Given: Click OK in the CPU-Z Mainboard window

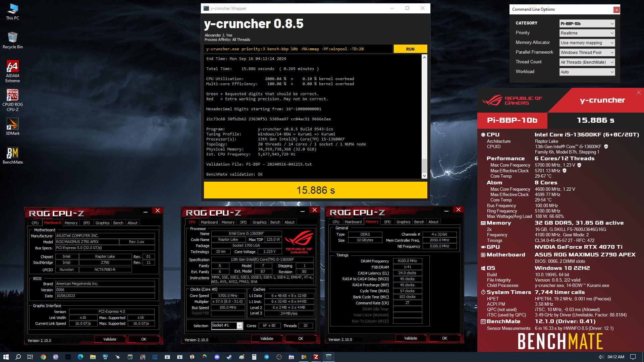Looking at the screenshot, I should click(x=144, y=339).
